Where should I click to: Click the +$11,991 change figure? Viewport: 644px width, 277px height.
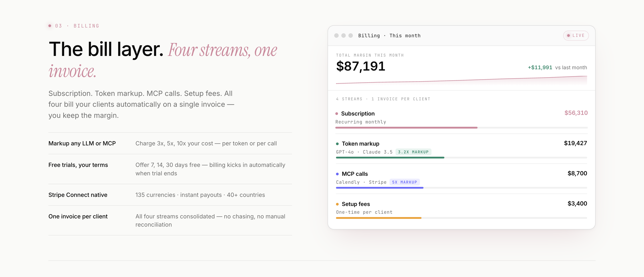coord(540,67)
